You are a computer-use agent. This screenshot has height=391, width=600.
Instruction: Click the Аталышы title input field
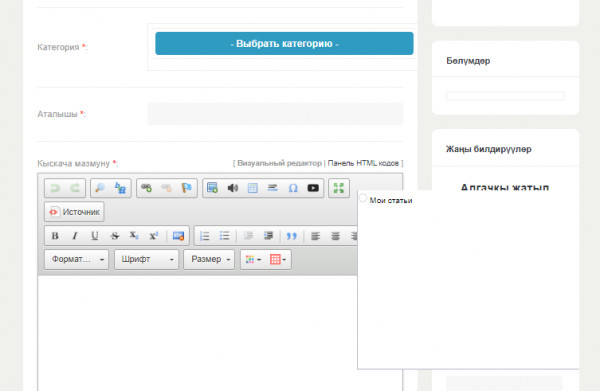(275, 114)
